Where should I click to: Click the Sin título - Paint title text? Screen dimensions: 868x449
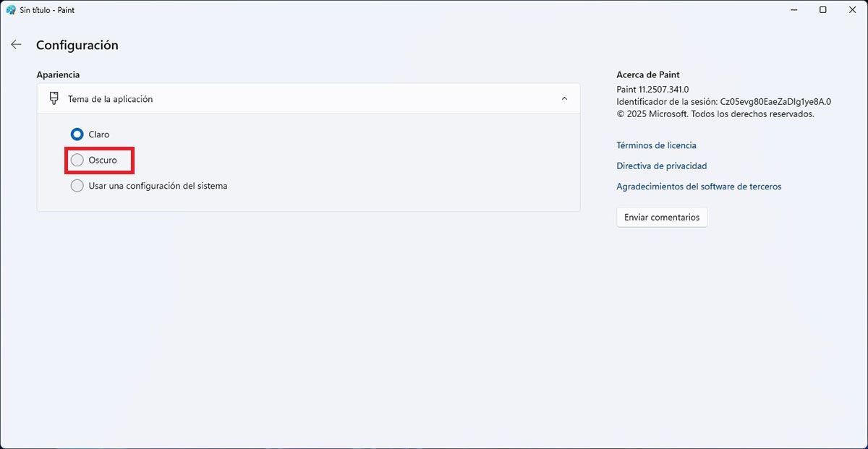click(x=47, y=10)
